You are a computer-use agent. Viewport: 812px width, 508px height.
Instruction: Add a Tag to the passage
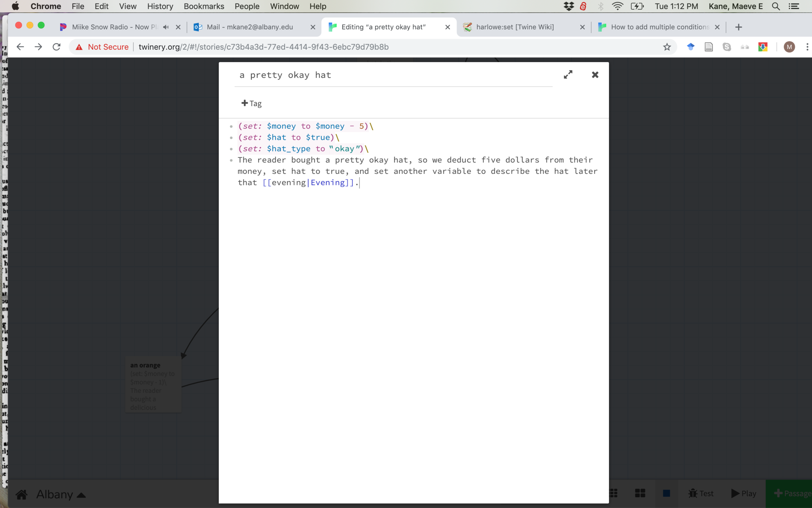click(251, 103)
